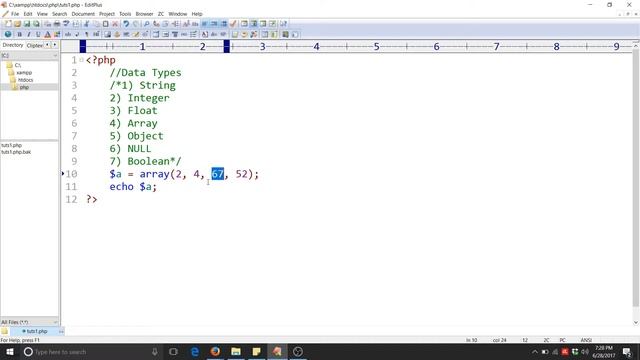
Task: Open the drive selector dropdown [C:]
Action: coord(29,55)
